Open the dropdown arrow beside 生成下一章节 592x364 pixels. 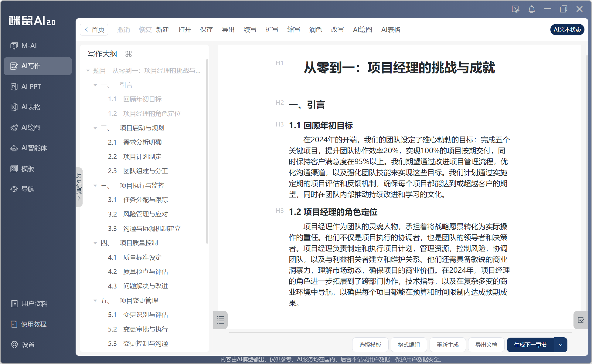(x=560, y=345)
